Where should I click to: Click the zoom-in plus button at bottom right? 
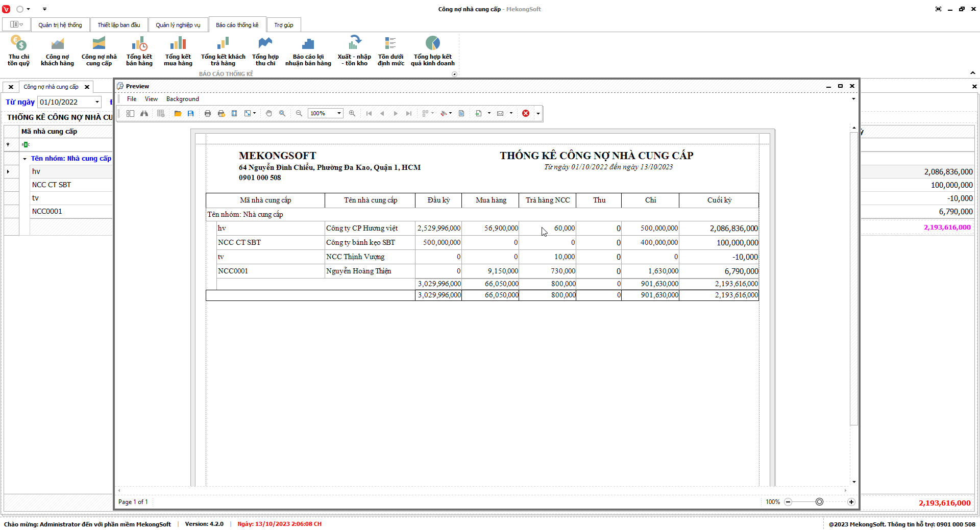pyautogui.click(x=851, y=502)
